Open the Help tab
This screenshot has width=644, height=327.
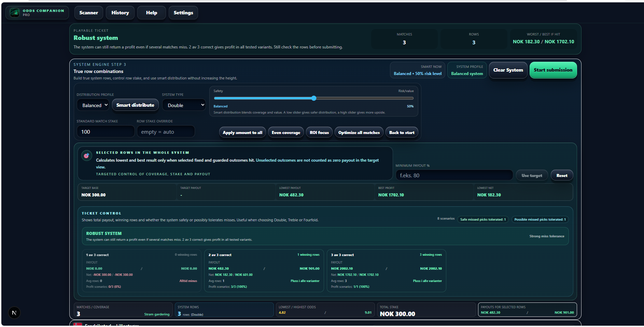pos(152,13)
